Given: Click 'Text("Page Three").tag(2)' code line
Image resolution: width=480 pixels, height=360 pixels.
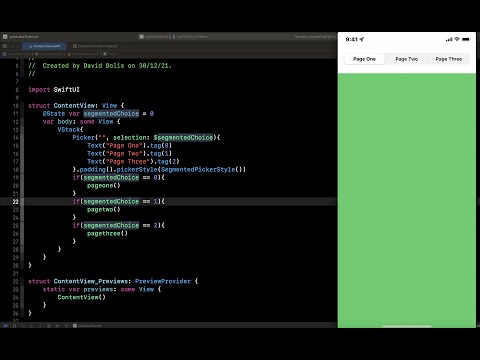Looking at the screenshot, I should [x=133, y=162].
